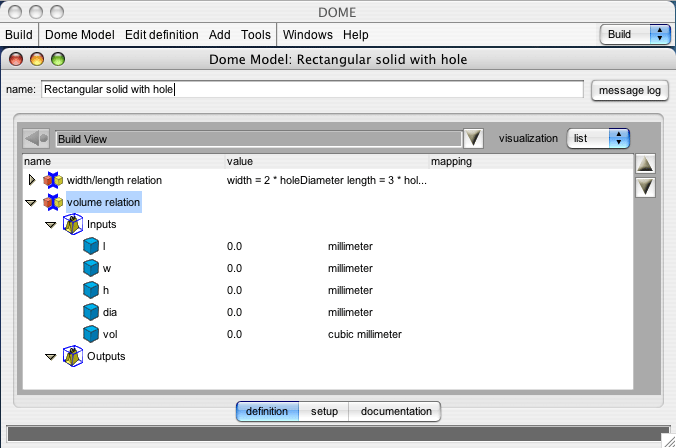676x448 pixels.
Task: Click the 0.0 value for w
Action: (x=234, y=268)
